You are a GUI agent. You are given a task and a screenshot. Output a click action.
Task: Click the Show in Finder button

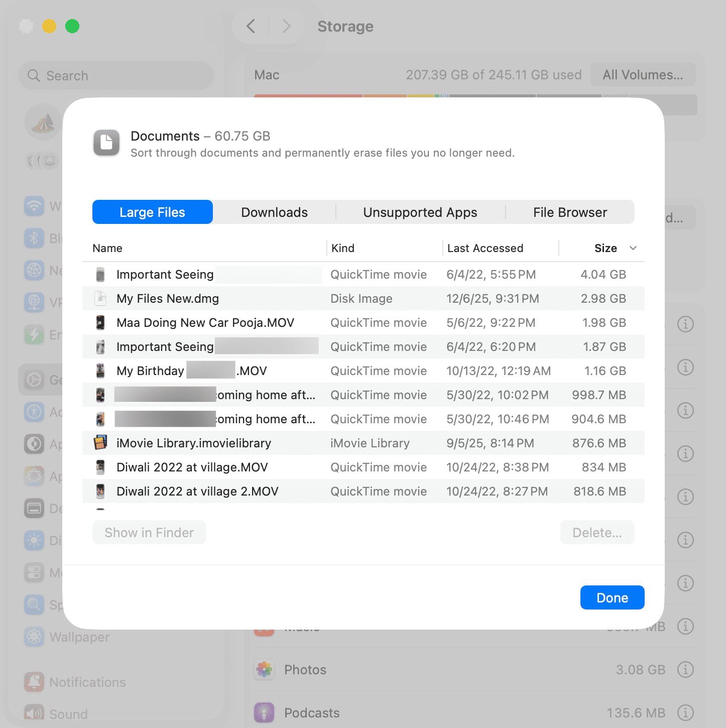click(x=149, y=532)
